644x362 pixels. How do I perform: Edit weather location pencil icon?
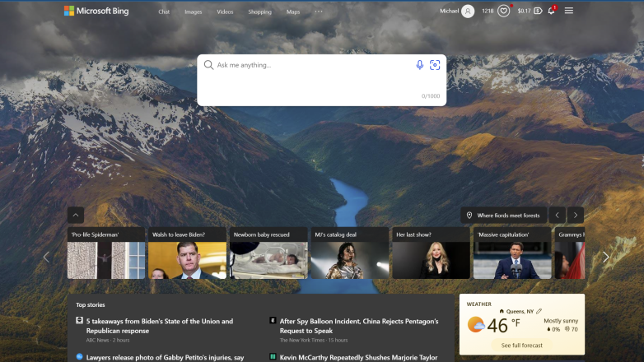pos(539,311)
